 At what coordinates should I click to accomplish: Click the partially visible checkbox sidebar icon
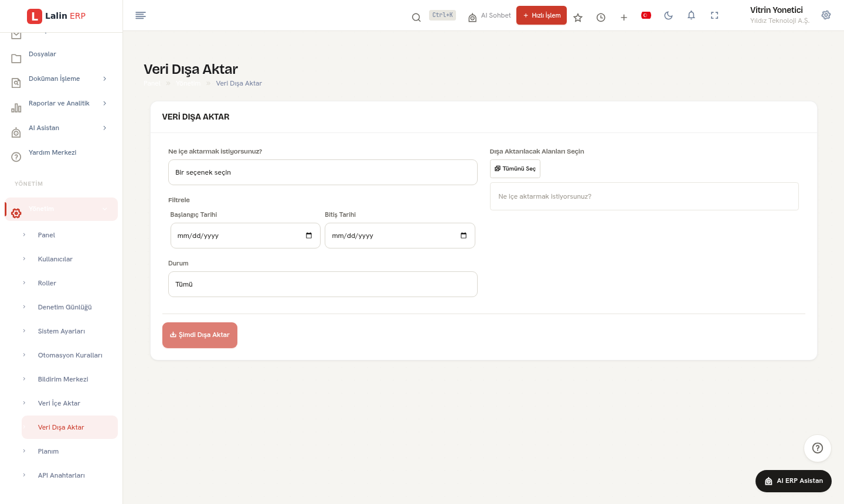tap(16, 35)
